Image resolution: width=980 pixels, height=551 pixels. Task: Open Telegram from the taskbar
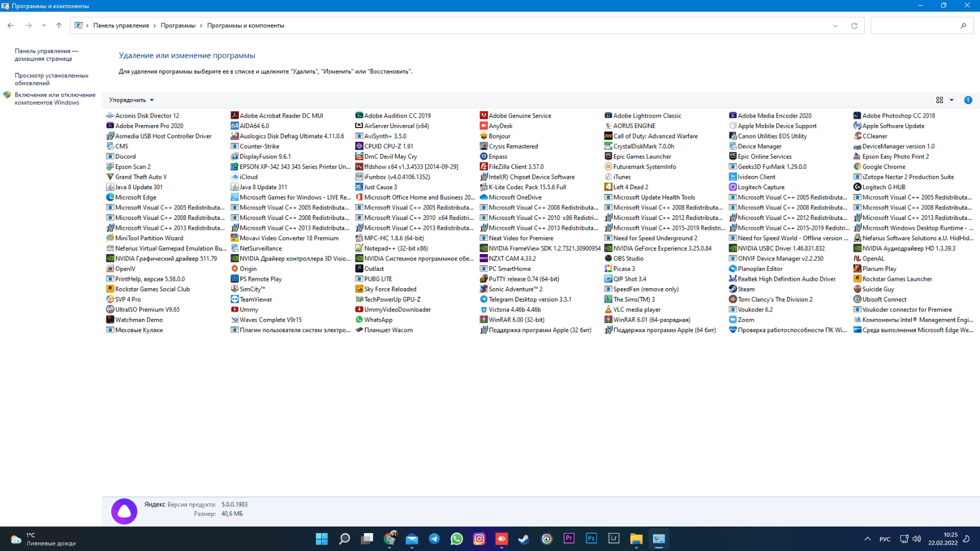(x=434, y=539)
